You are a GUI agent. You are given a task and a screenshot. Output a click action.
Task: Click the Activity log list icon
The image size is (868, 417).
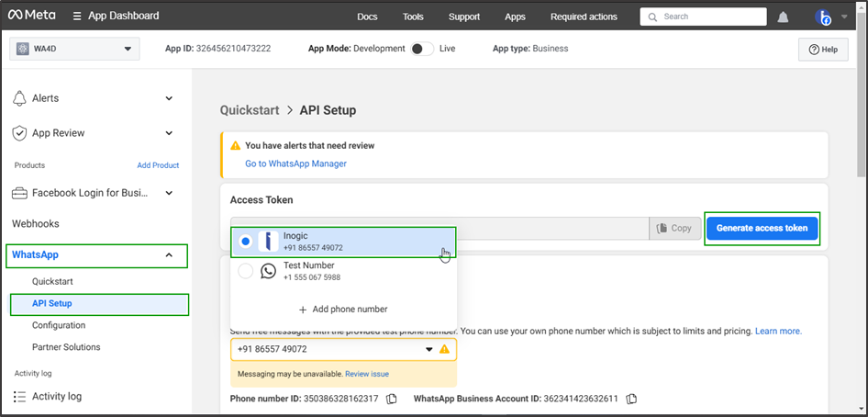(x=19, y=397)
